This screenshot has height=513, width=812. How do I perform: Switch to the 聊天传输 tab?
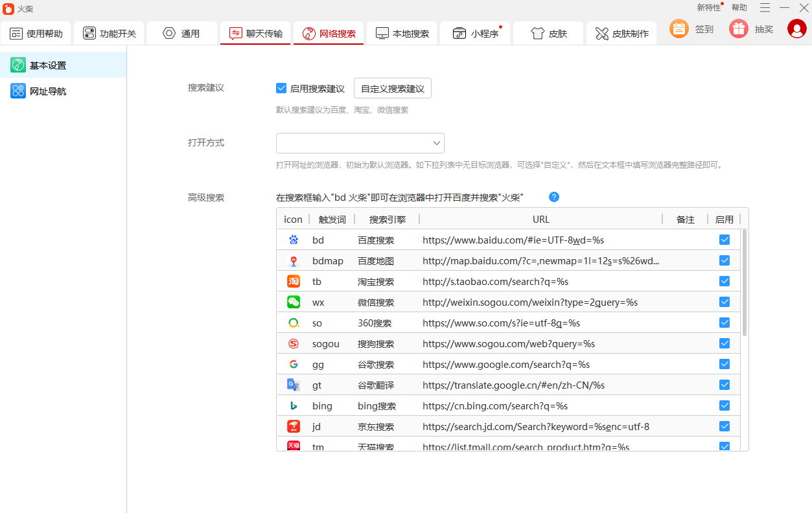point(255,33)
